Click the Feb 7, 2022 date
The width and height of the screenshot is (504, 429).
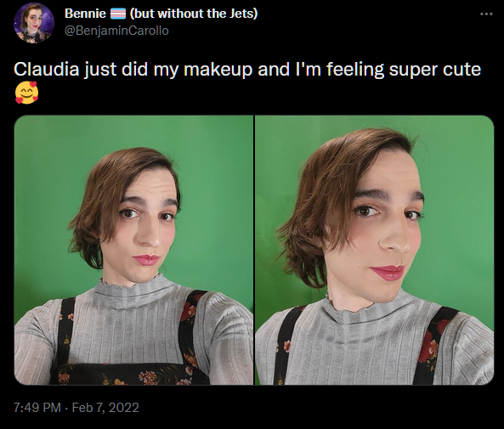point(105,408)
